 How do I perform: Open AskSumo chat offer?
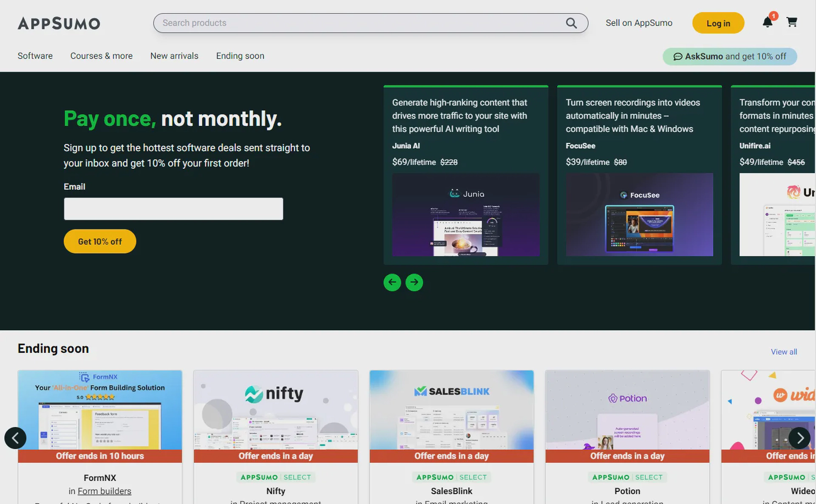point(730,57)
